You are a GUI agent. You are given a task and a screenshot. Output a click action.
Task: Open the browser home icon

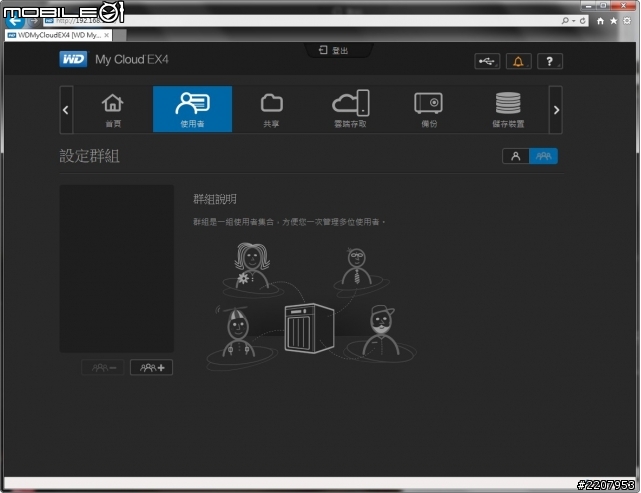[x=600, y=21]
